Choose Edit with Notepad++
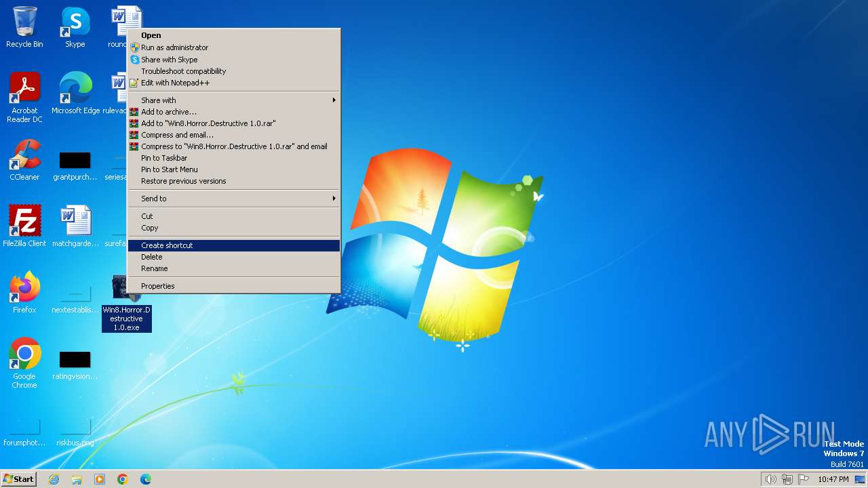 234,83
